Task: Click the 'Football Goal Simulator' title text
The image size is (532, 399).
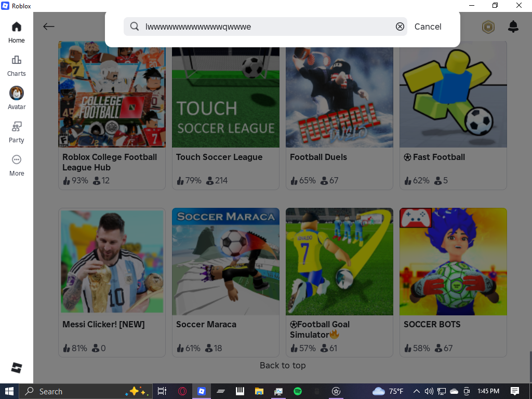Action: (x=320, y=329)
